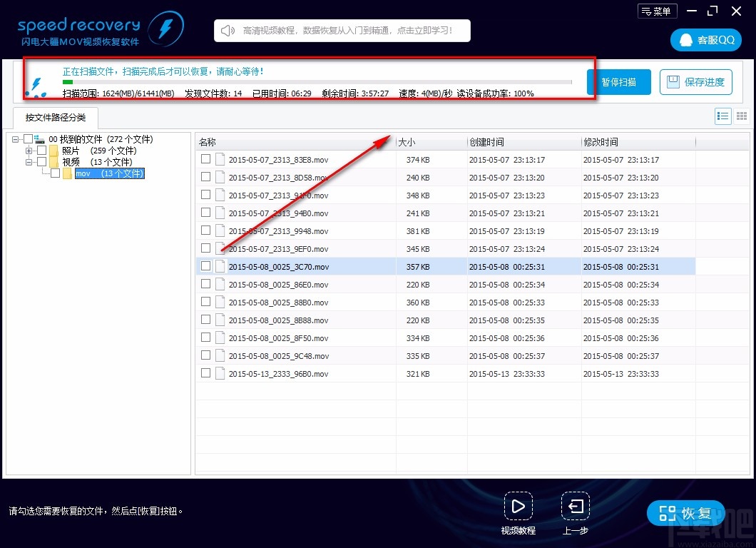Viewport: 756px width, 548px height.
Task: Collapse the 00 找到的文件 root node
Action: (x=16, y=139)
